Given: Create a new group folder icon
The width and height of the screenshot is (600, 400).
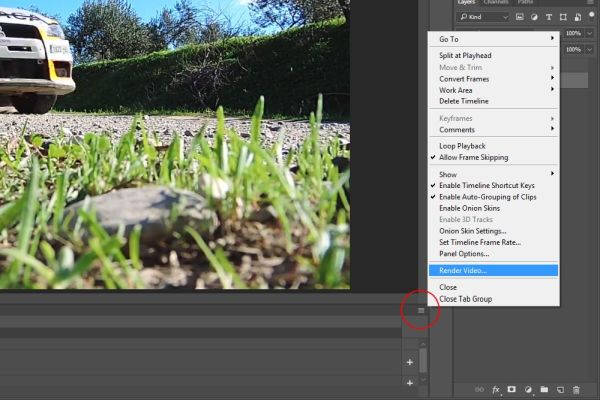Looking at the screenshot, I should 544,390.
